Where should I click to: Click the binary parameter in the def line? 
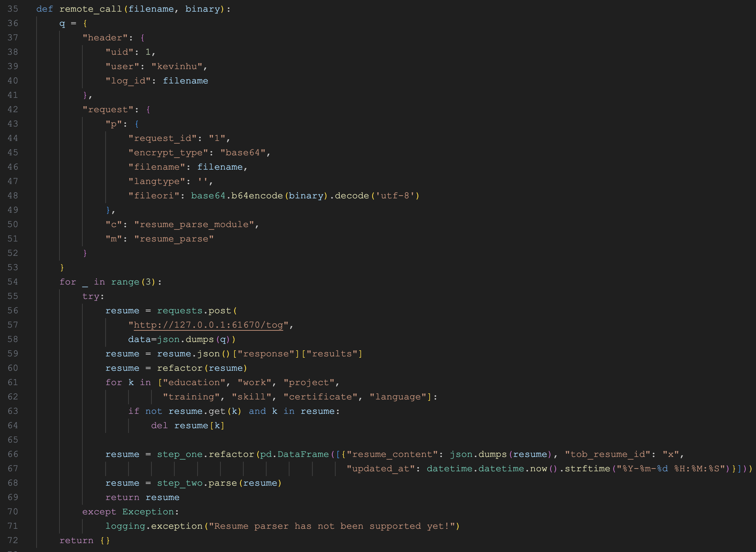pyautogui.click(x=203, y=9)
